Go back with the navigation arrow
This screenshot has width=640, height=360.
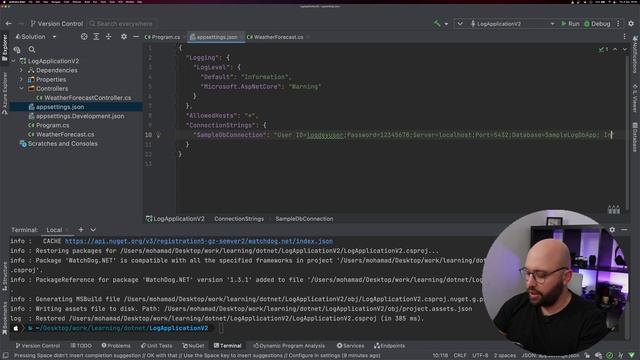coord(9,24)
